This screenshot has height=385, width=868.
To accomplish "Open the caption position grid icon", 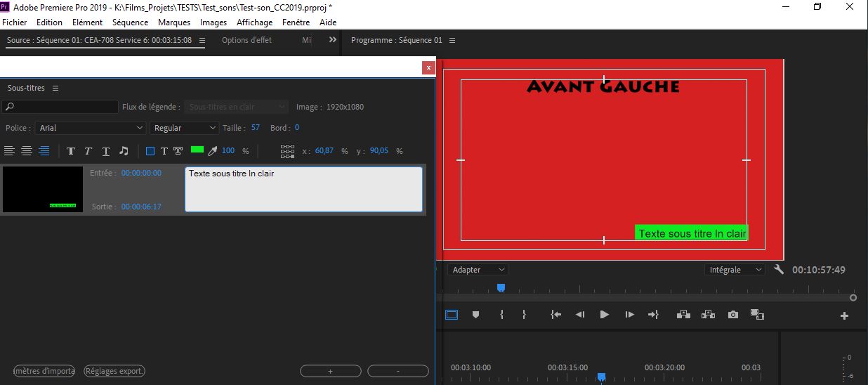I will [x=287, y=151].
